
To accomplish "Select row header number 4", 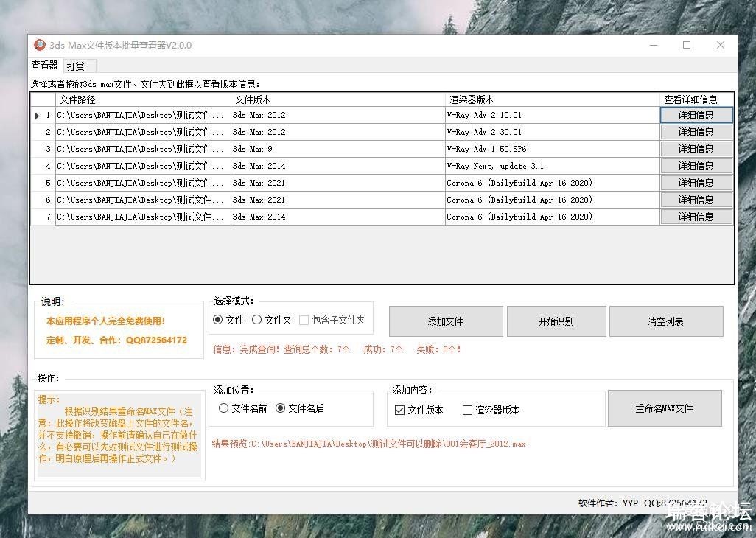I will [x=43, y=166].
